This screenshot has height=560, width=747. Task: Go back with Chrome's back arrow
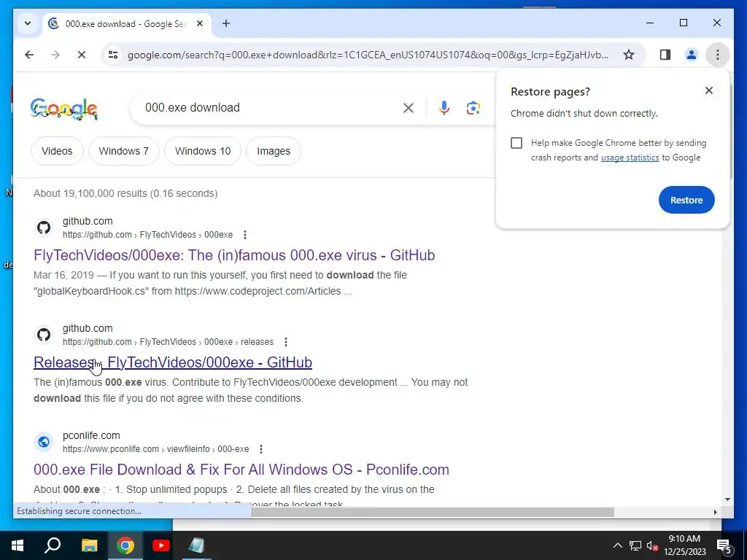click(x=29, y=55)
